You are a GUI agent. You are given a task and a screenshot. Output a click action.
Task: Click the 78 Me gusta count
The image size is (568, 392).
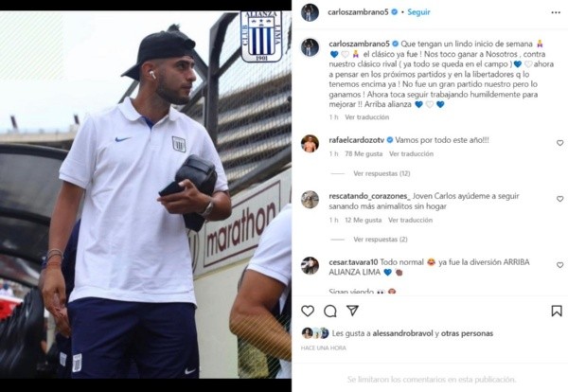[364, 154]
